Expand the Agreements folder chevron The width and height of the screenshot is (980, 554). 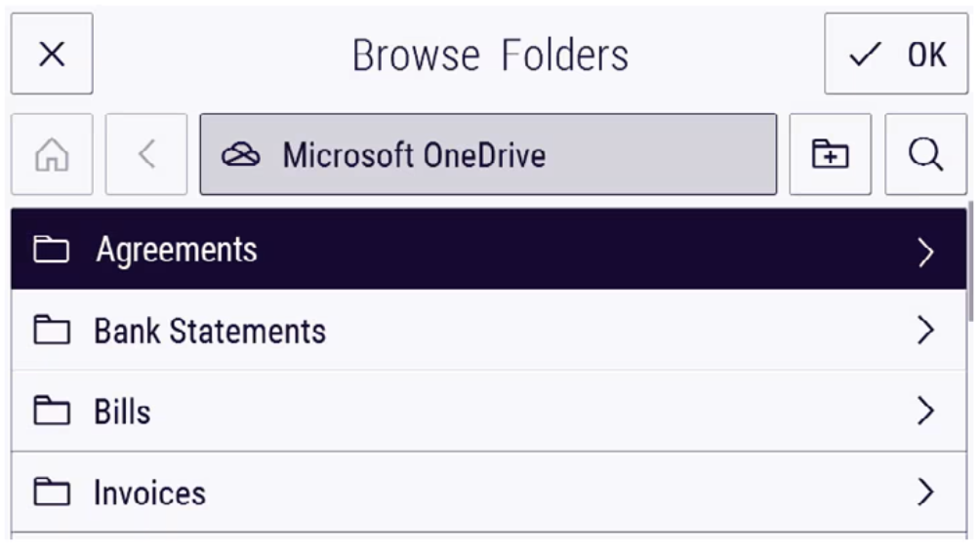925,253
